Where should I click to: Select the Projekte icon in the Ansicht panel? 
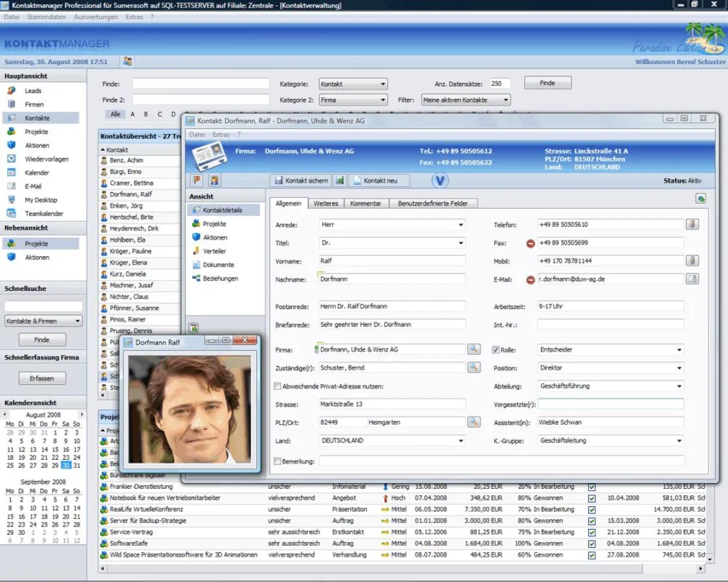point(207,224)
